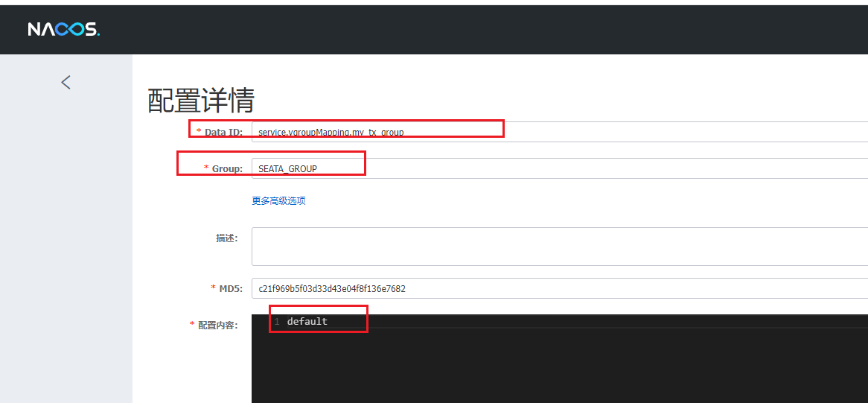Click the MD5 value field
This screenshot has height=403, width=868.
[x=560, y=288]
